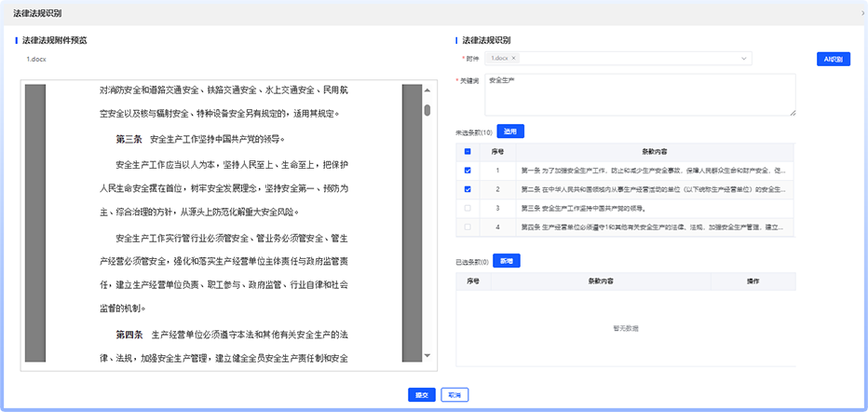
Task: Click scroll-up arrow of document preview
Action: (x=427, y=90)
